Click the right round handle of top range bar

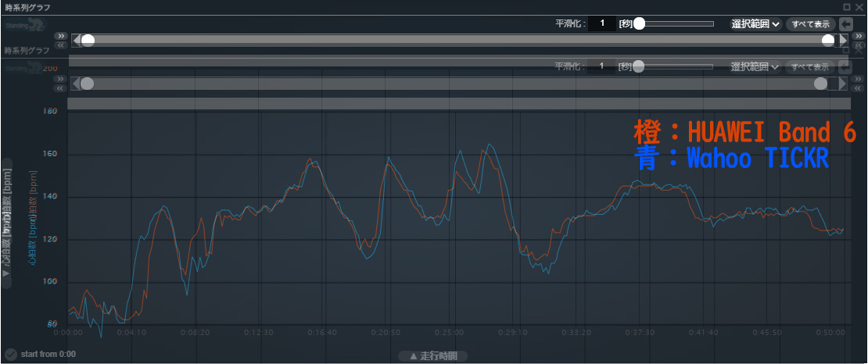pos(828,41)
